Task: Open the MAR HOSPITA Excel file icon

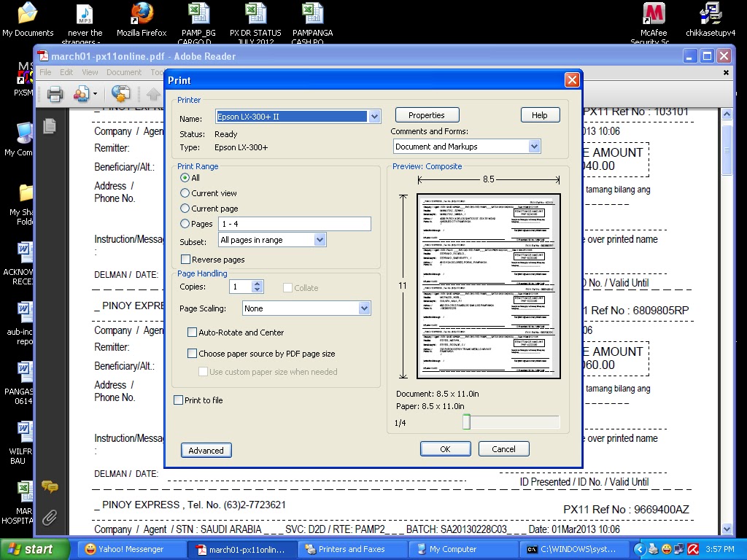Action: point(20,502)
